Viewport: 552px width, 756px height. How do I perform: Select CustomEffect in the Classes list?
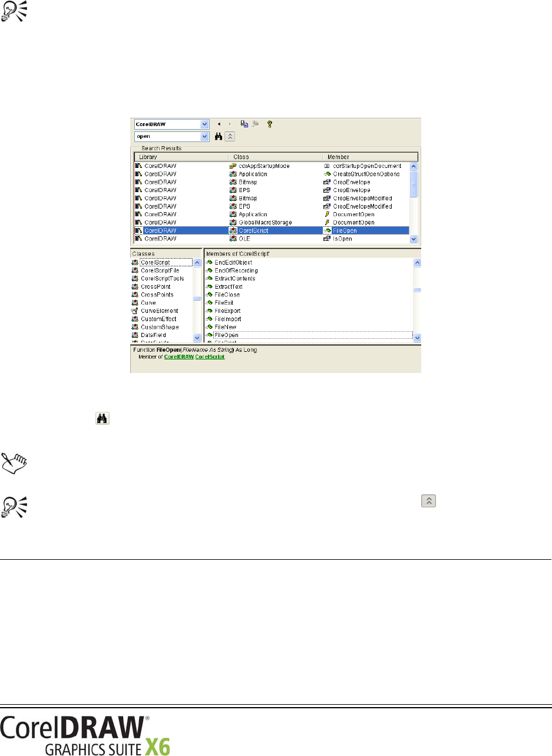[x=158, y=319]
